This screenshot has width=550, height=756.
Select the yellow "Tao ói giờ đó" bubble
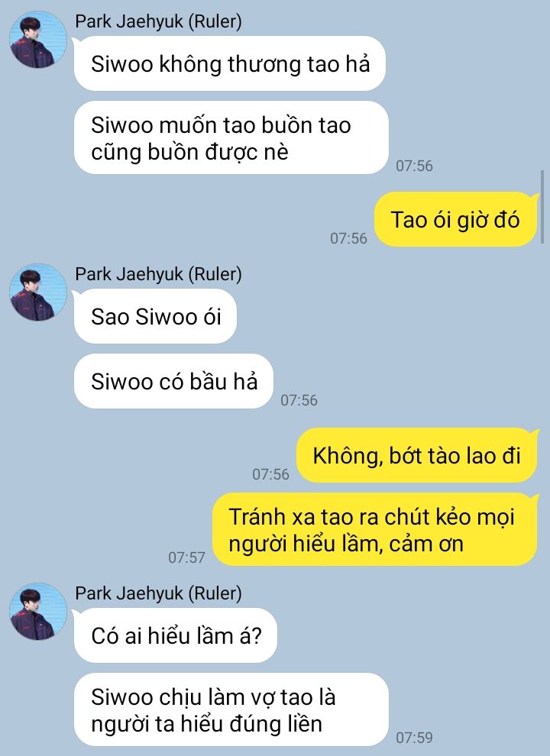(456, 219)
